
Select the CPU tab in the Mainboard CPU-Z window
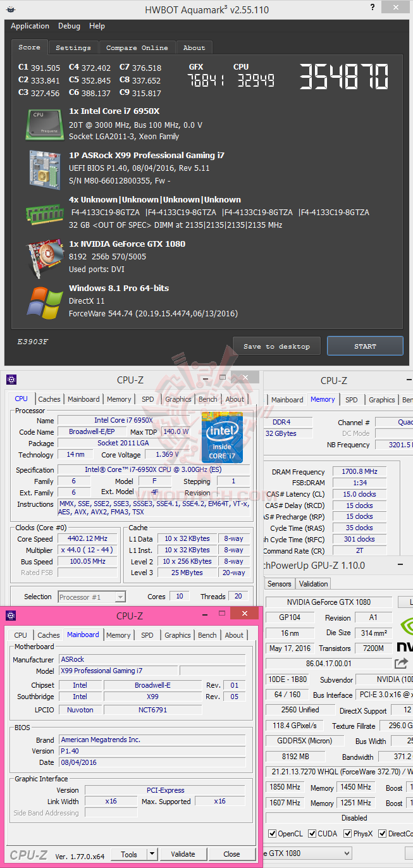tap(21, 635)
